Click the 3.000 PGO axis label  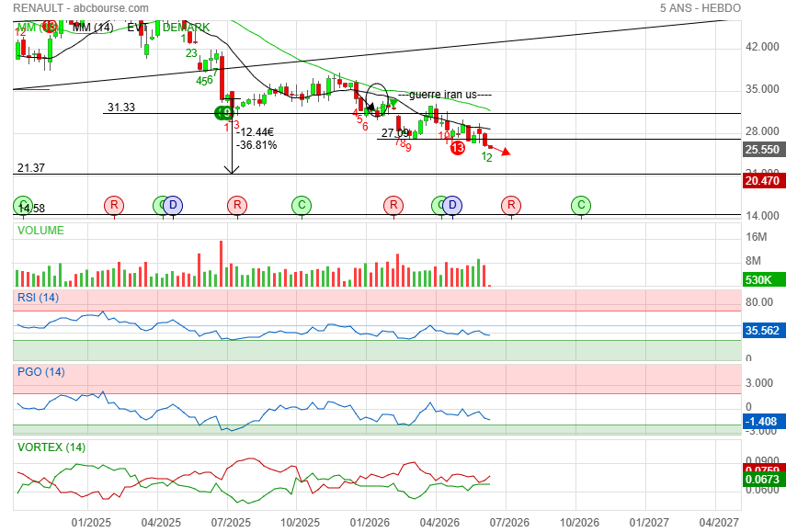pos(759,383)
